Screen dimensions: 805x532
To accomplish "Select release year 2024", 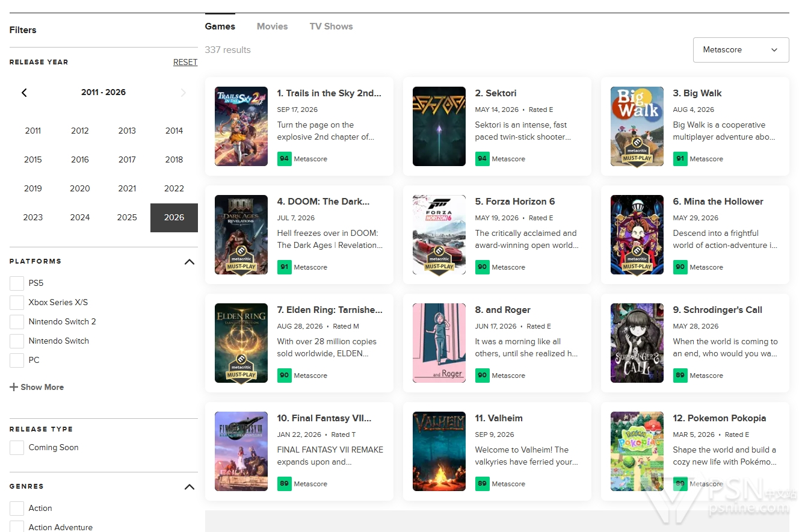I will (x=80, y=217).
